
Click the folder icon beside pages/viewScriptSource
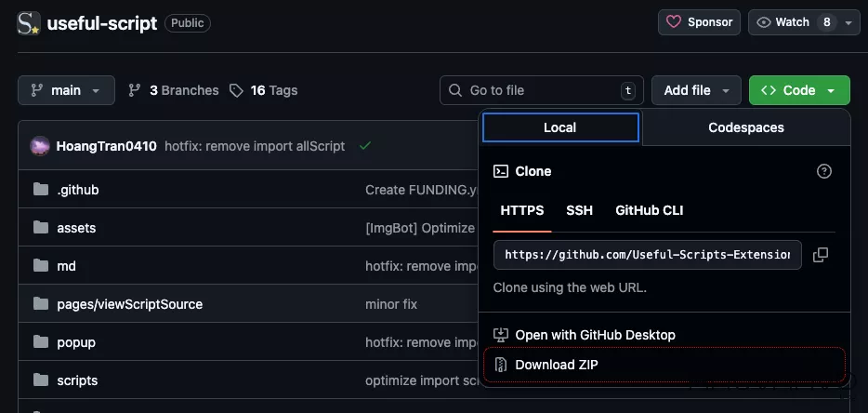[x=40, y=304]
